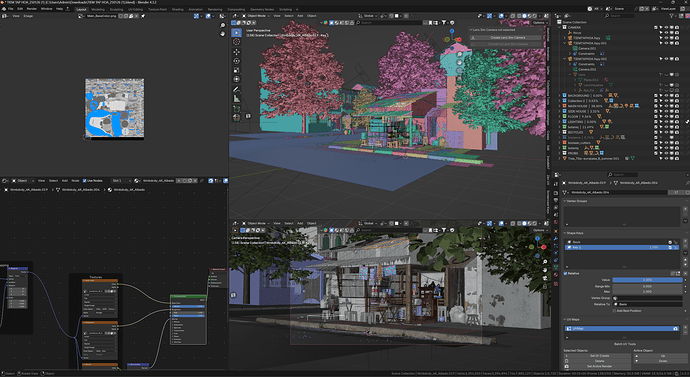
Task: Toggle FLOOR collection eye visibility
Action: pyautogui.click(x=666, y=117)
